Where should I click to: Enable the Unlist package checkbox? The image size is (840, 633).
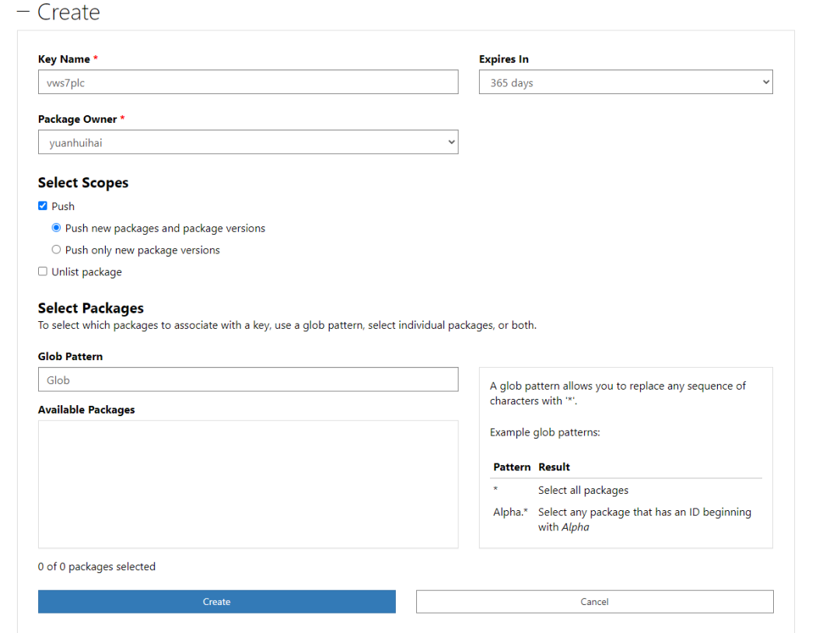click(x=43, y=272)
